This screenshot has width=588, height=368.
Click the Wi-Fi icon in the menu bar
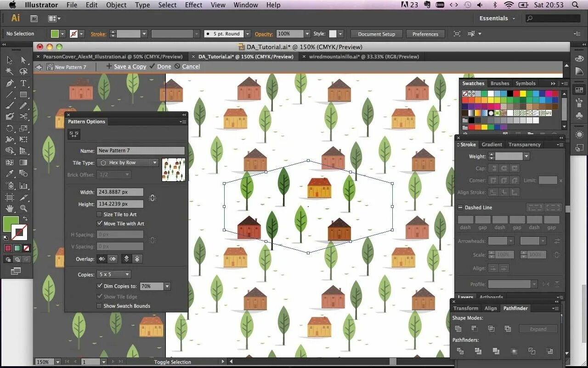(x=509, y=5)
